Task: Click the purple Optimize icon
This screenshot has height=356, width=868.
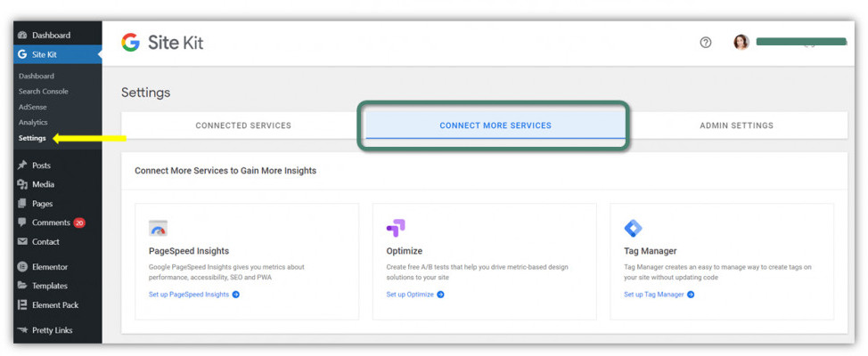Action: click(396, 228)
